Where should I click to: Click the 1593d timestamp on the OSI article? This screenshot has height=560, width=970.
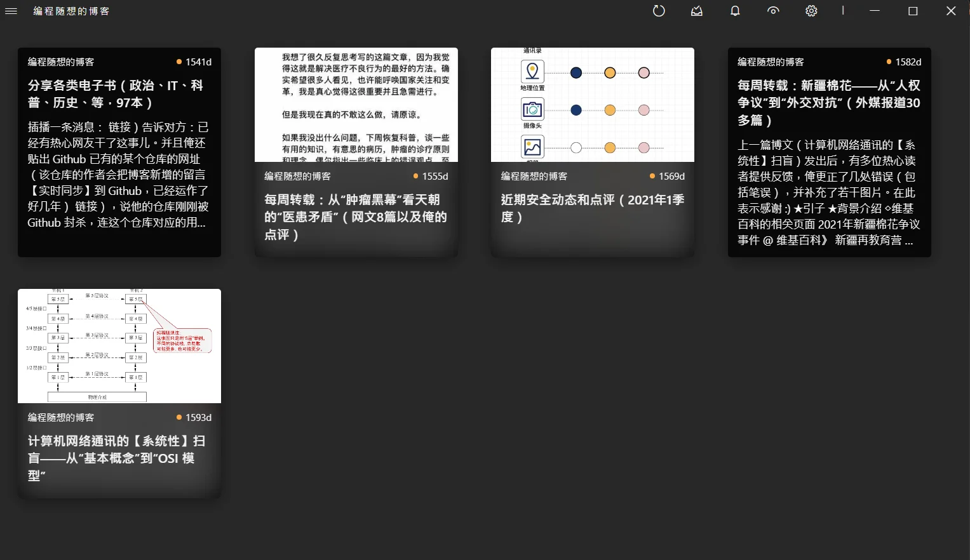(198, 417)
